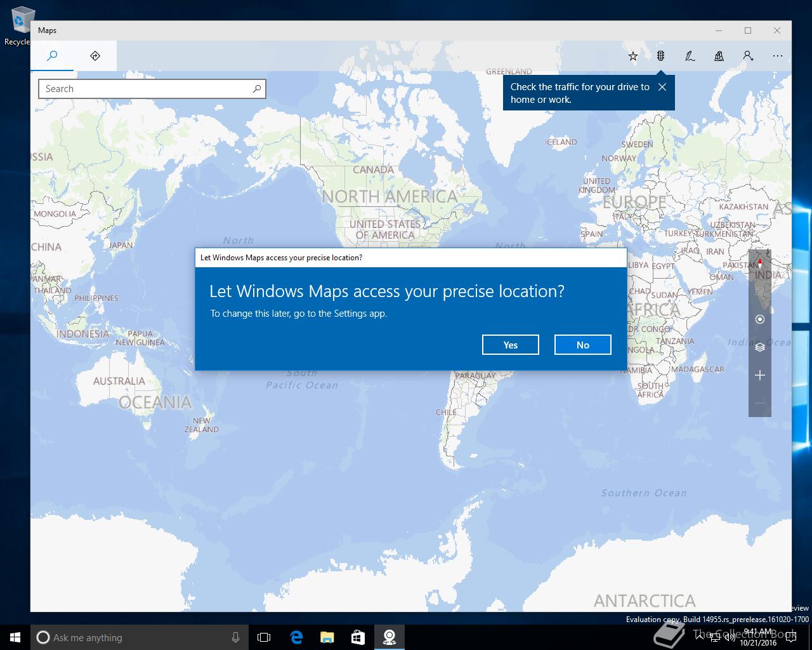Viewport: 812px width, 650px height.
Task: Open the Windows Start menu
Action: click(15, 637)
